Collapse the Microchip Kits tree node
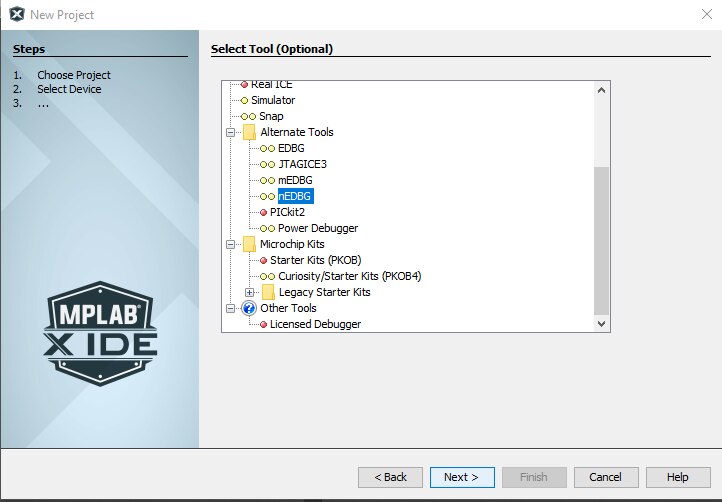This screenshot has width=722, height=502. [231, 245]
